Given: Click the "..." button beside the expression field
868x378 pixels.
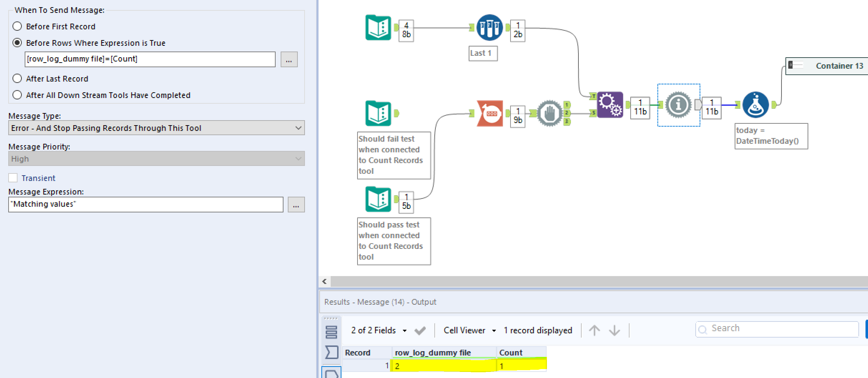Looking at the screenshot, I should point(289,59).
